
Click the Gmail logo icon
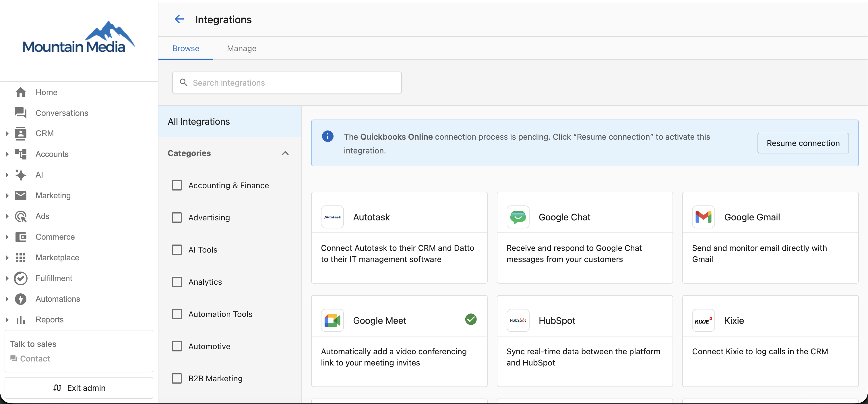[704, 217]
